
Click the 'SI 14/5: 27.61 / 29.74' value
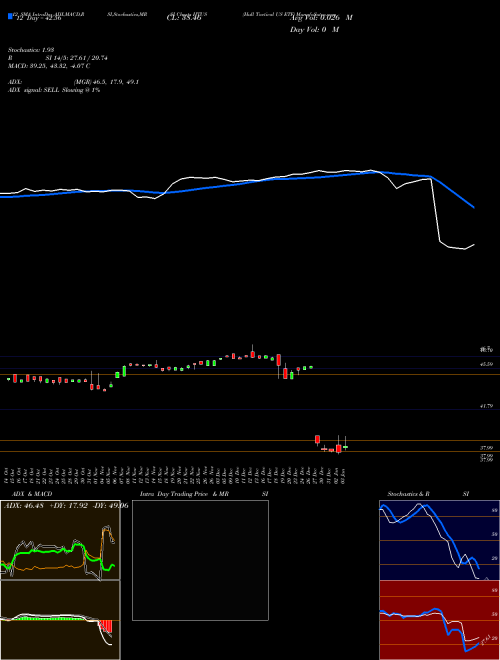pos(76,58)
